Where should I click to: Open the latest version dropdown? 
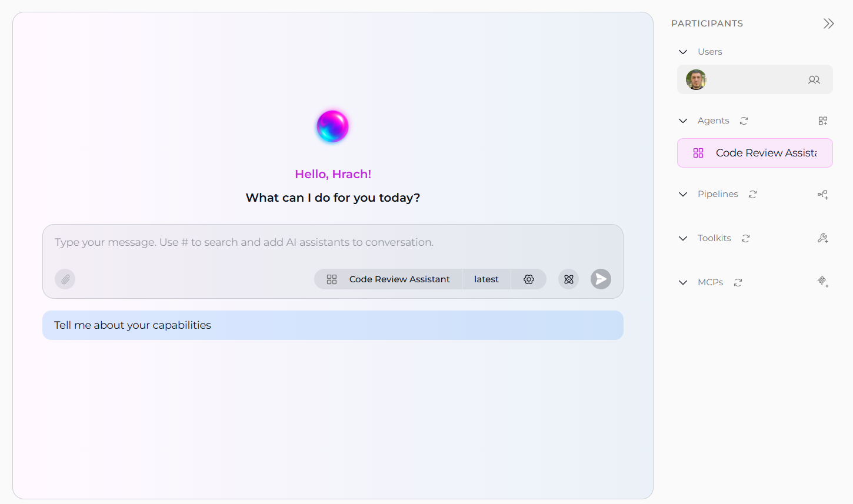point(486,279)
